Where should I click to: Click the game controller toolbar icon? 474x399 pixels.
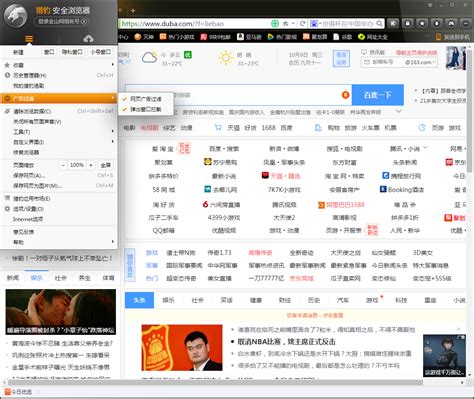coord(451,23)
